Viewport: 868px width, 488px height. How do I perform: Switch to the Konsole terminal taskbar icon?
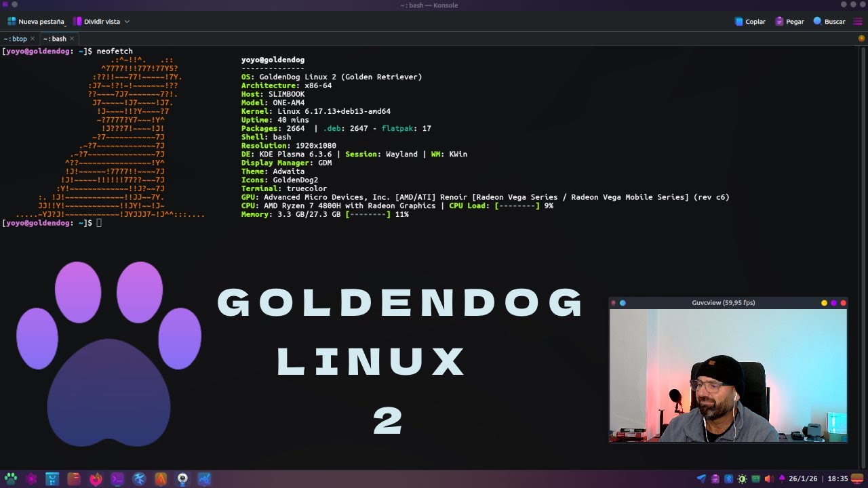[x=117, y=479]
